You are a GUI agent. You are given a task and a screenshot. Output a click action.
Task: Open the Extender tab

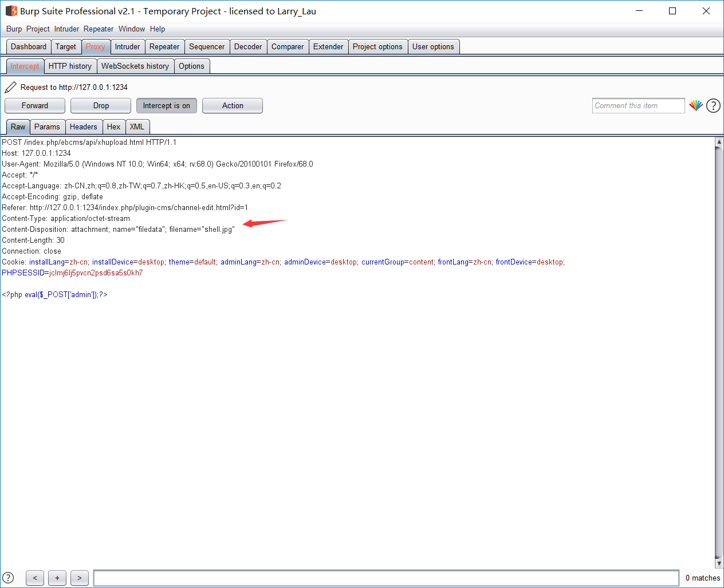(328, 46)
